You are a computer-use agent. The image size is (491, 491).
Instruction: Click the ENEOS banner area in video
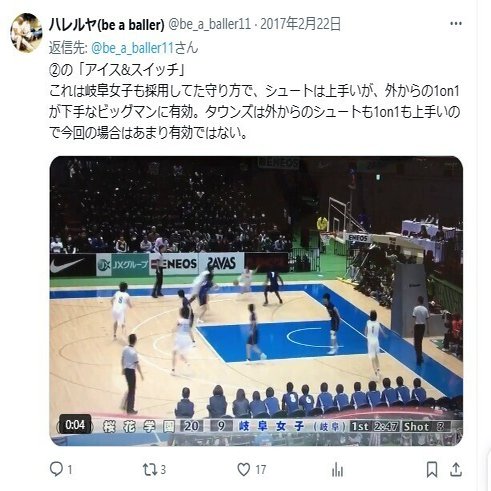click(174, 264)
